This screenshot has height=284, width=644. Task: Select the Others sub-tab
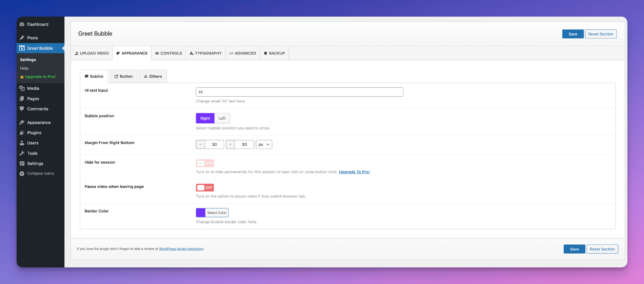pyautogui.click(x=153, y=76)
